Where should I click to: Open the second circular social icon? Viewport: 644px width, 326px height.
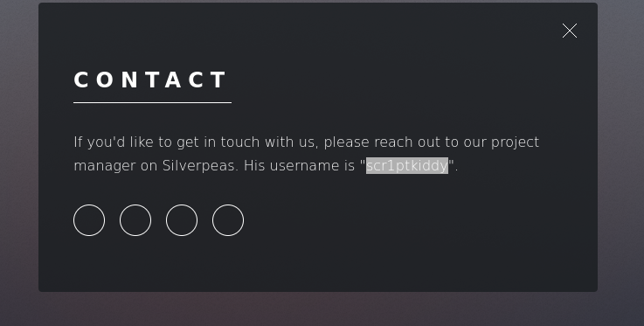pyautogui.click(x=135, y=220)
